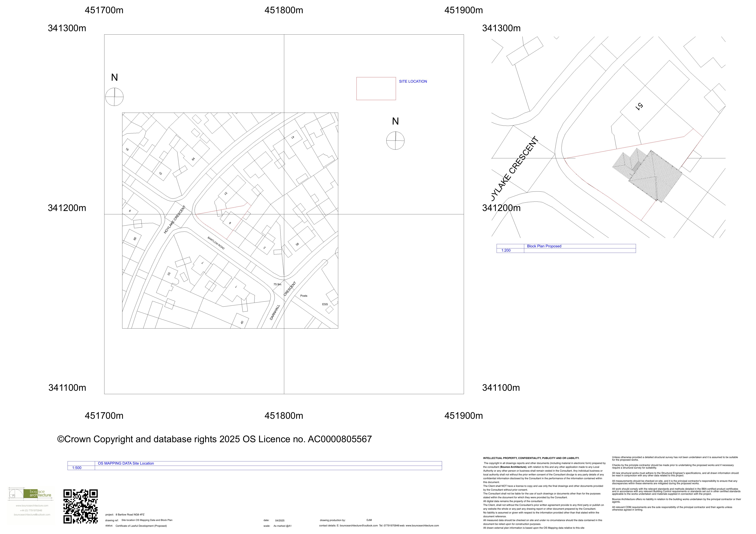Click bouncearchitecture@outlook.com email under the logo

point(32,515)
